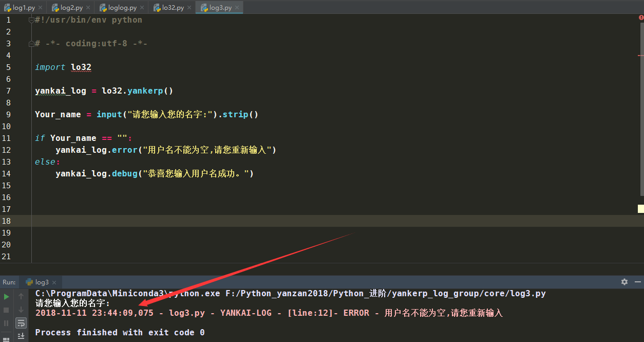Viewport: 644px width, 342px height.
Task: Jump down the stack trace with the down arrow icon
Action: click(x=21, y=310)
